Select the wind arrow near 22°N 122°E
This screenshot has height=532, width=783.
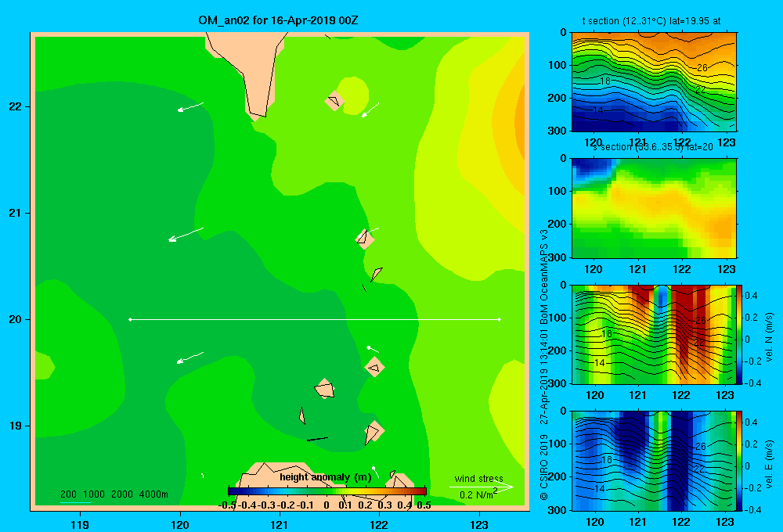(x=370, y=110)
